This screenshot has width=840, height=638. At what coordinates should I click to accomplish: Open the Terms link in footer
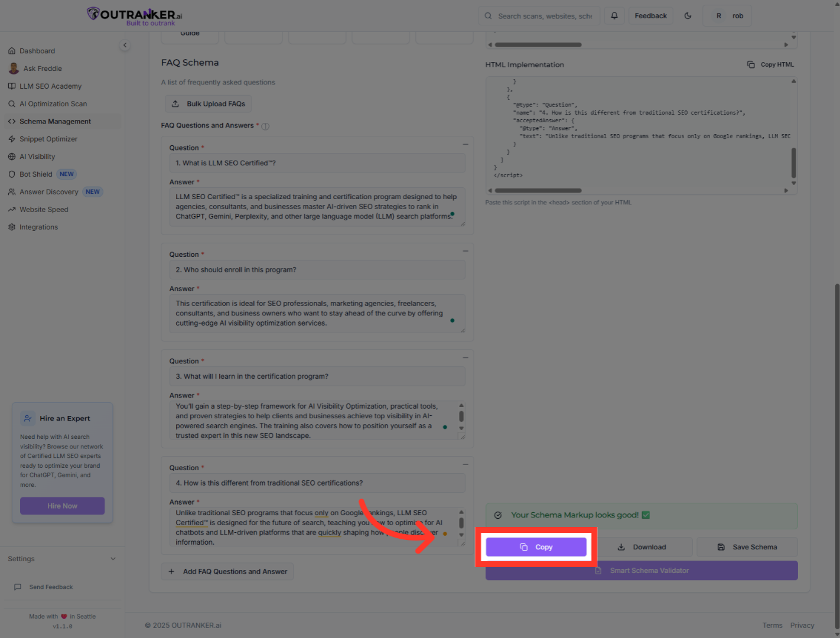point(772,626)
